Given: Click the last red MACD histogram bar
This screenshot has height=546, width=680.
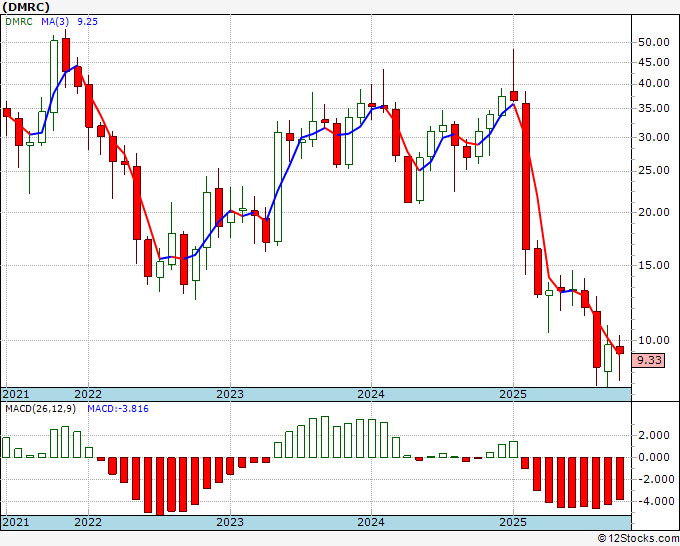Looking at the screenshot, I should pos(620,478).
